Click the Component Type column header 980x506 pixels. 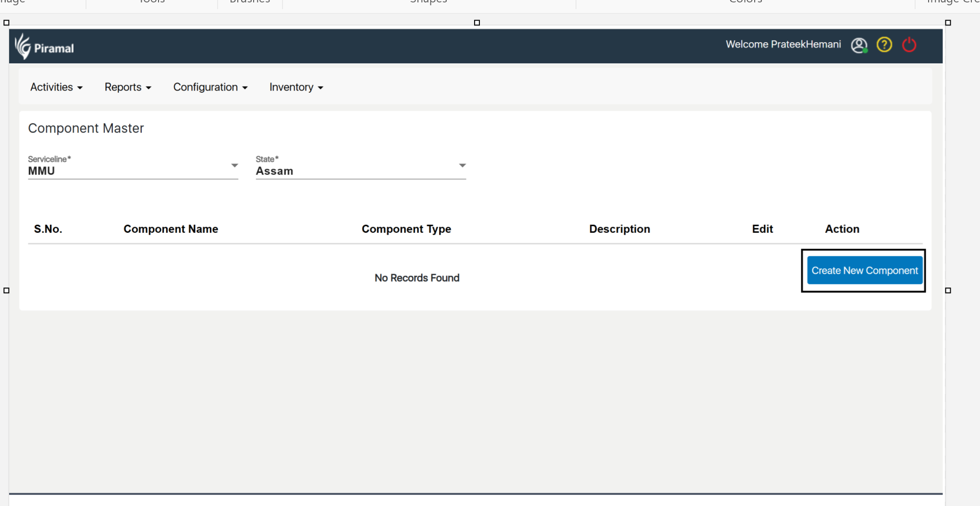[x=406, y=229]
